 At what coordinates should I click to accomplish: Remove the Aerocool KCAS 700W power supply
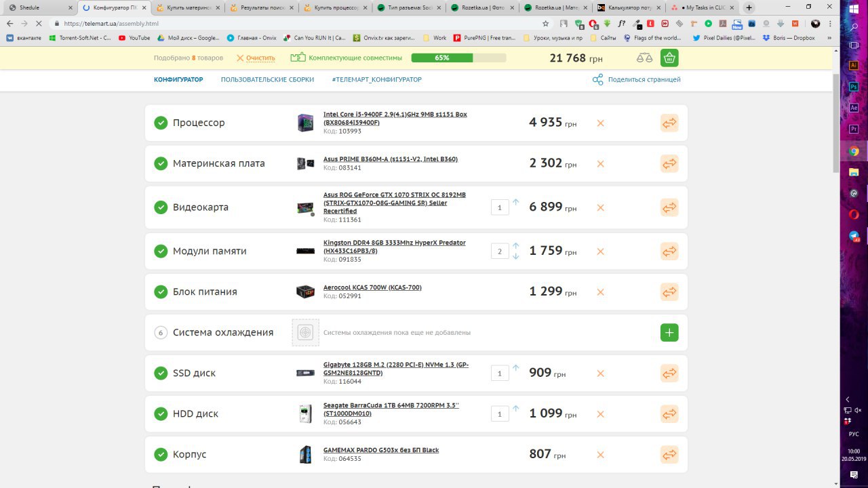coord(600,293)
